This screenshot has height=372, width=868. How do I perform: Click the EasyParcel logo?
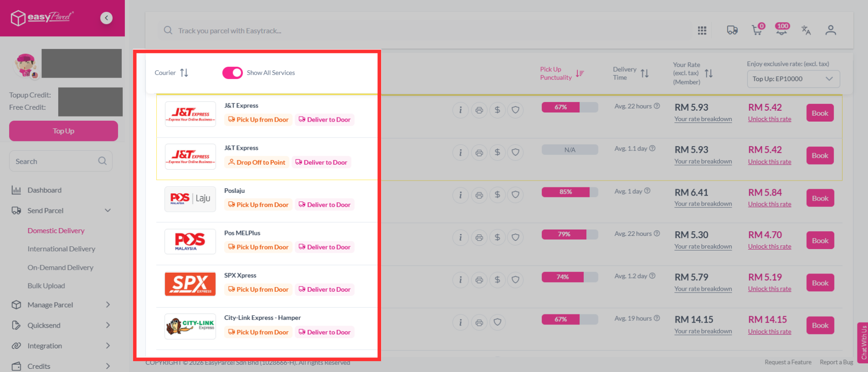(42, 18)
